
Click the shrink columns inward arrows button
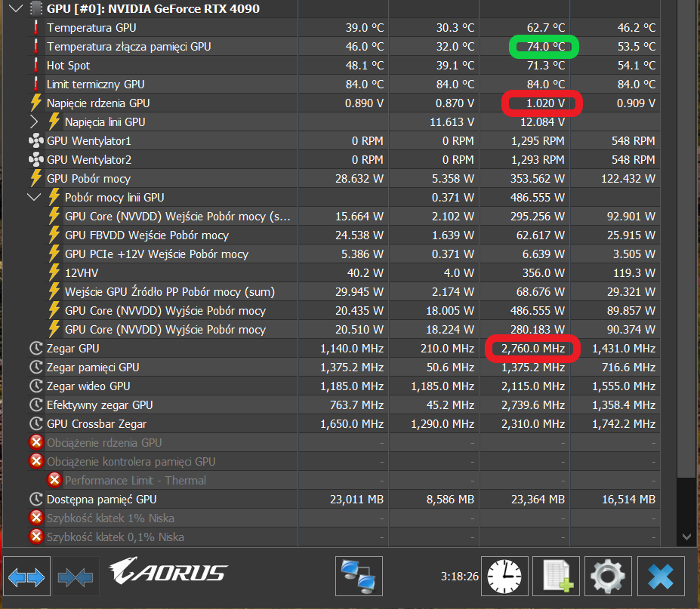(76, 577)
